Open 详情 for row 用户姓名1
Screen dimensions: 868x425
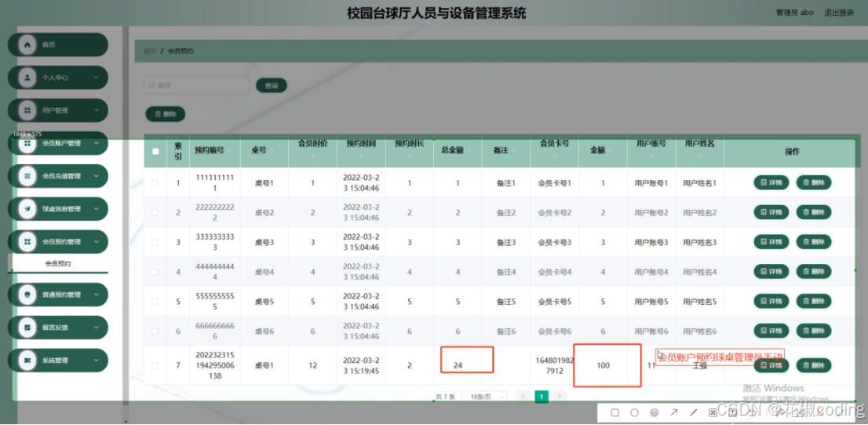[x=771, y=182]
